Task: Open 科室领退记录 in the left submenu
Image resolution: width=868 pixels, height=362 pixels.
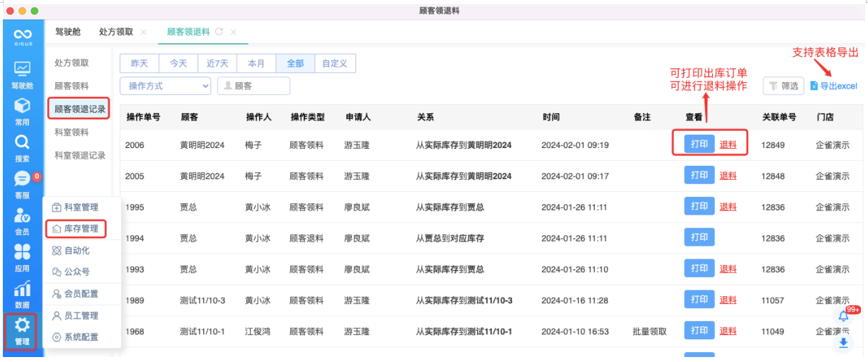Action: click(80, 155)
